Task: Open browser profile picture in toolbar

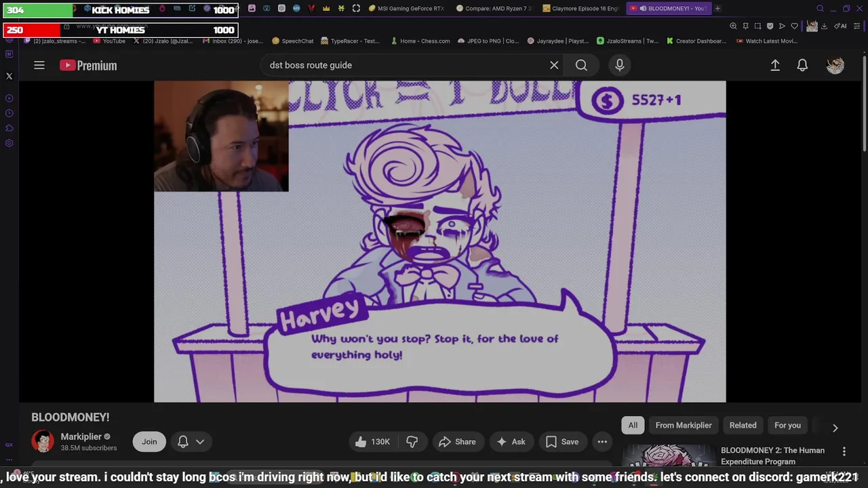Action: coord(812,26)
